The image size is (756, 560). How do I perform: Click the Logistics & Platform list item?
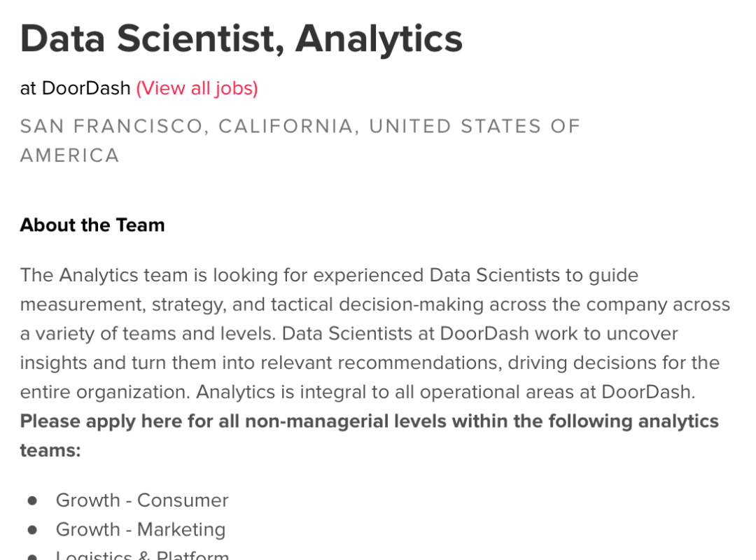(142, 555)
